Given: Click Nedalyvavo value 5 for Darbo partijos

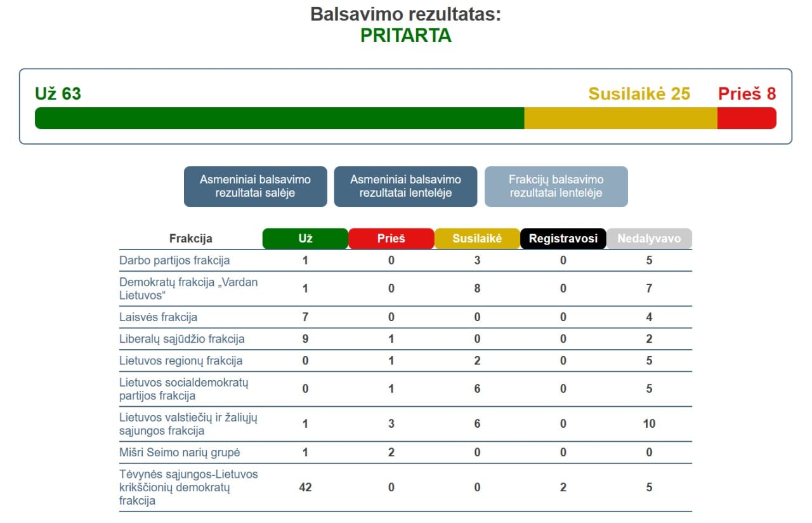Looking at the screenshot, I should (649, 260).
